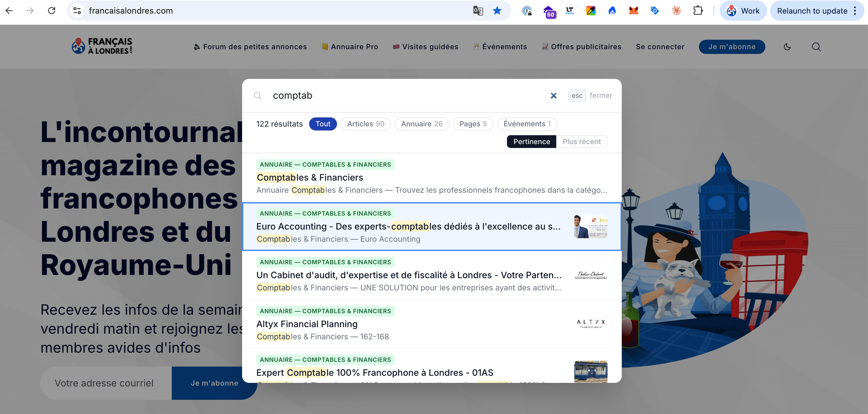Filter results to Articles 90
868x414 pixels.
[x=365, y=124]
